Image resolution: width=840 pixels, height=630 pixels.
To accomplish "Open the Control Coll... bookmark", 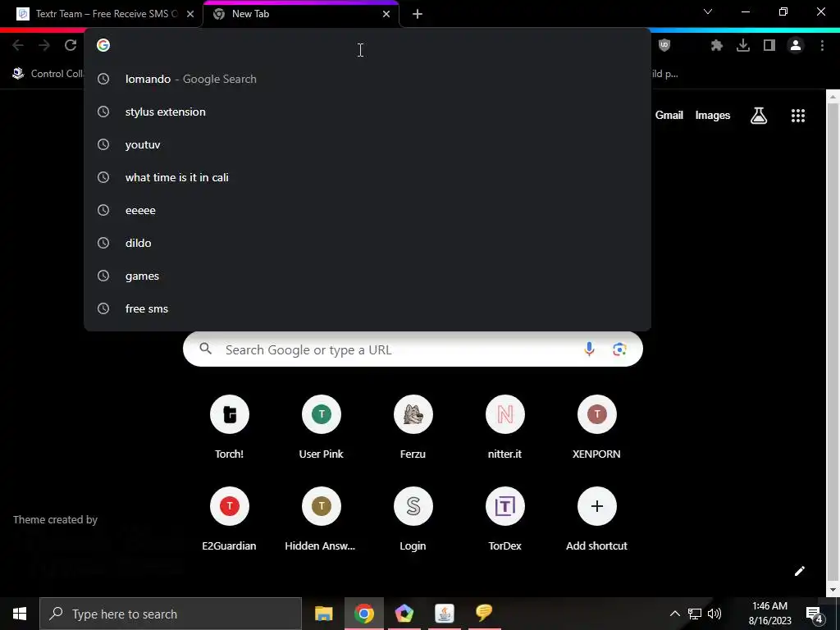I will [x=47, y=73].
